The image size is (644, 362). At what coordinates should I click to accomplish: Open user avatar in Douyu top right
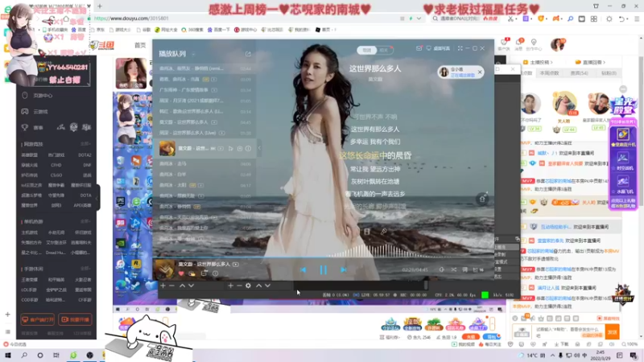[558, 44]
